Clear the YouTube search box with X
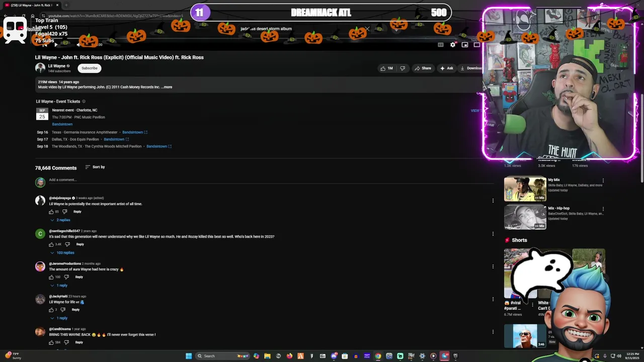644x362 pixels. click(367, 29)
